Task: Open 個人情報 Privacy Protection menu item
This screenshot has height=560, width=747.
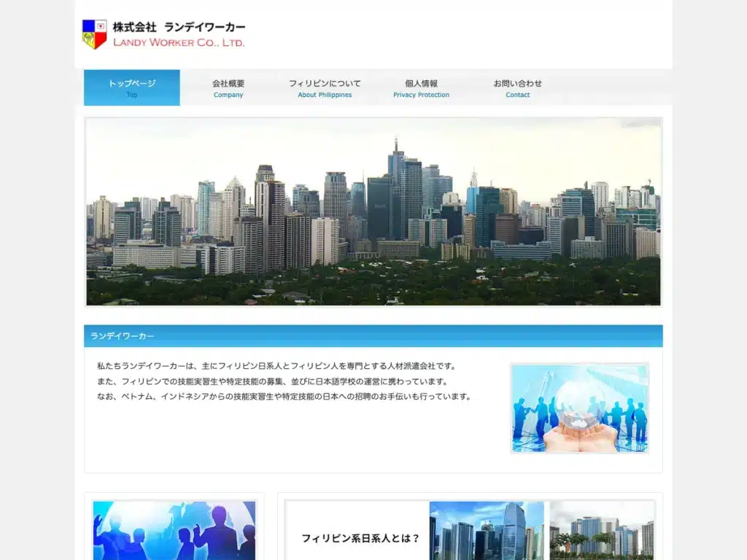Action: (x=421, y=88)
